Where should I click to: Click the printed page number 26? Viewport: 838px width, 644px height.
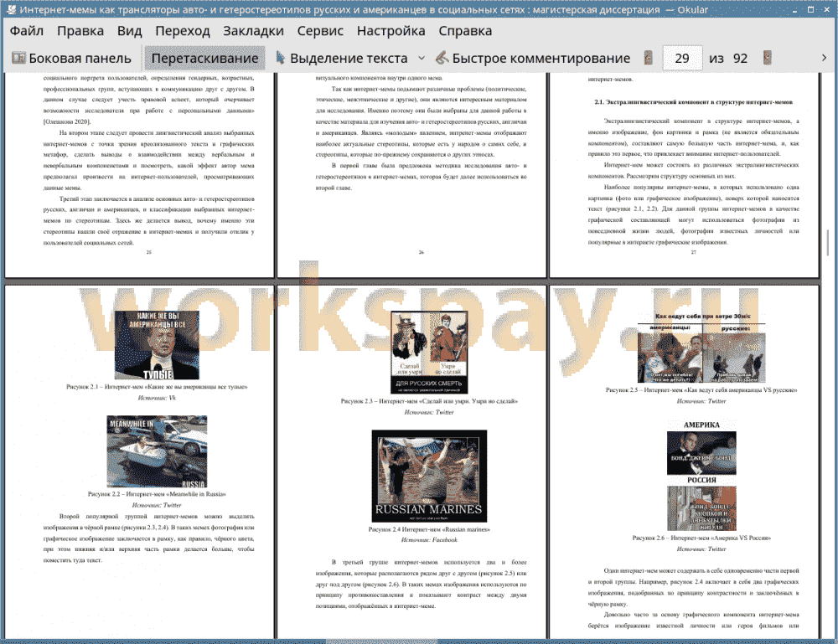click(x=422, y=252)
